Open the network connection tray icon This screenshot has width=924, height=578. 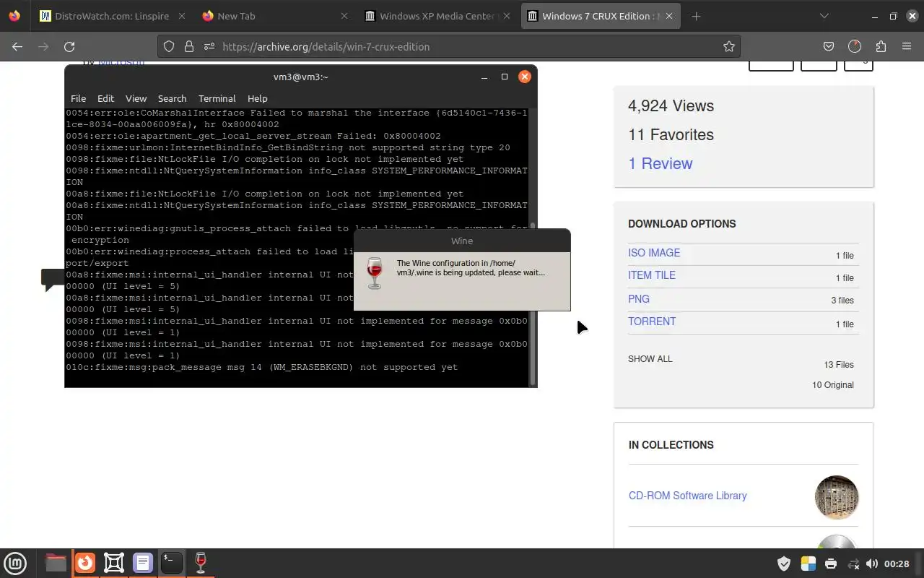tap(853, 564)
